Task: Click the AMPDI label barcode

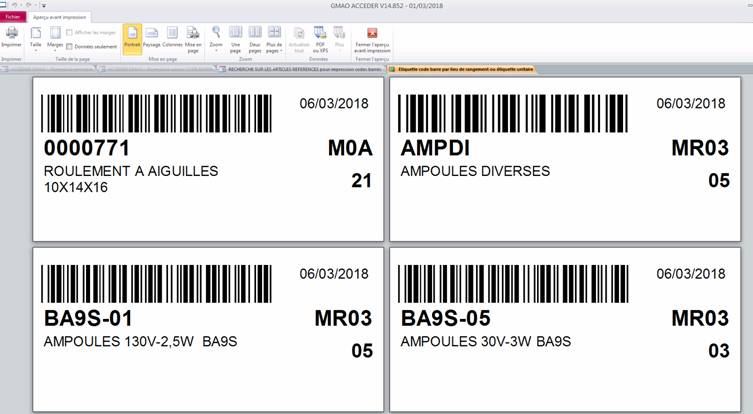Action: pos(513,113)
